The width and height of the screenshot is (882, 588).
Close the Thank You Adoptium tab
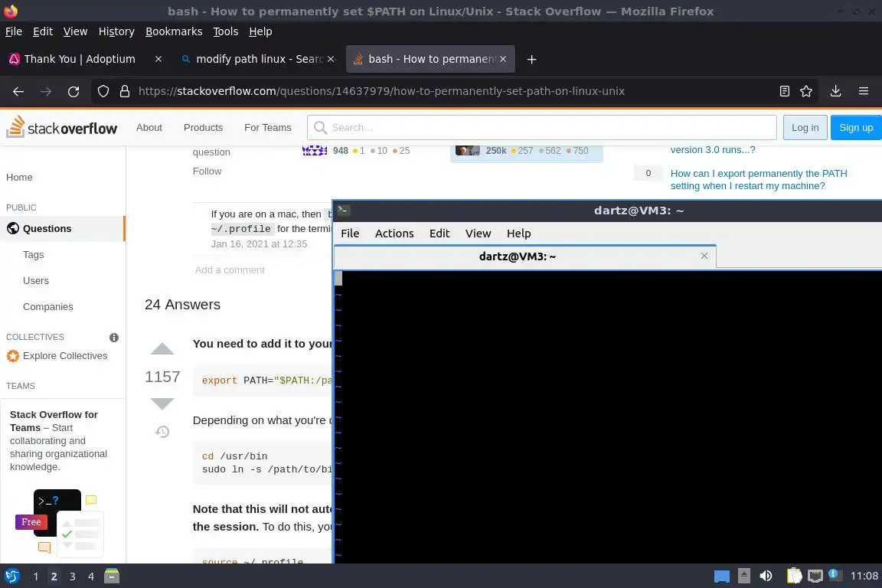158,59
